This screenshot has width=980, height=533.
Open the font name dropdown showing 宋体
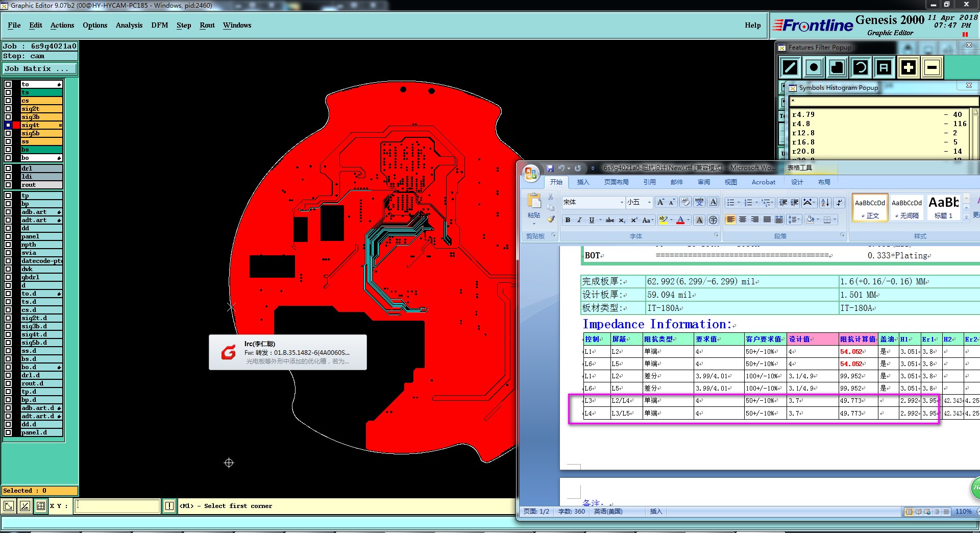[621, 203]
